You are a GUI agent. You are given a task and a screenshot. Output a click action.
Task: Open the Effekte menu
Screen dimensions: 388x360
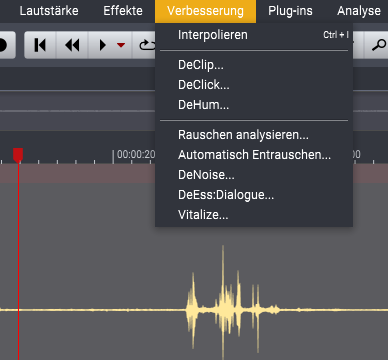(123, 11)
